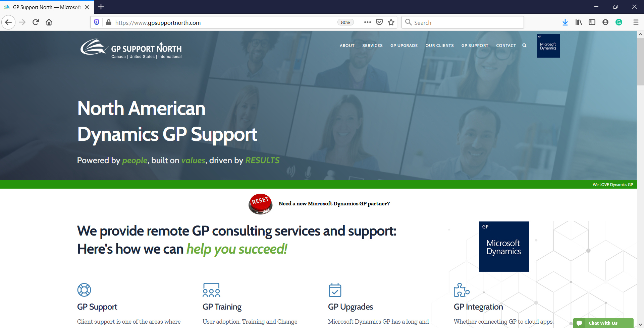644x328 pixels.
Task: Open a new tab with plus button
Action: point(101,7)
